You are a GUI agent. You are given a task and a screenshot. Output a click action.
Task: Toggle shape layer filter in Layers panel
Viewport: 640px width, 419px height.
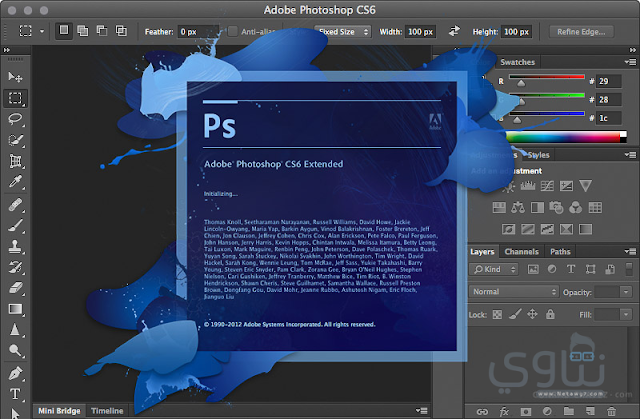coord(590,269)
